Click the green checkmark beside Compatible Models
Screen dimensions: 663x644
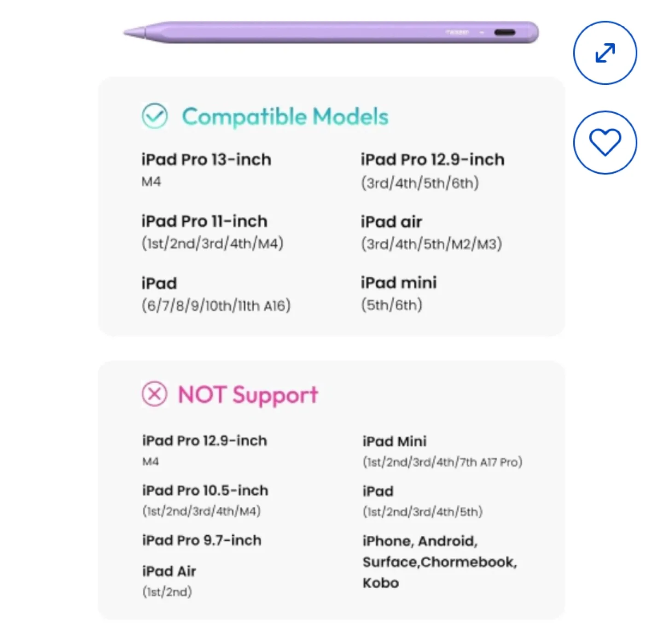coord(155,116)
